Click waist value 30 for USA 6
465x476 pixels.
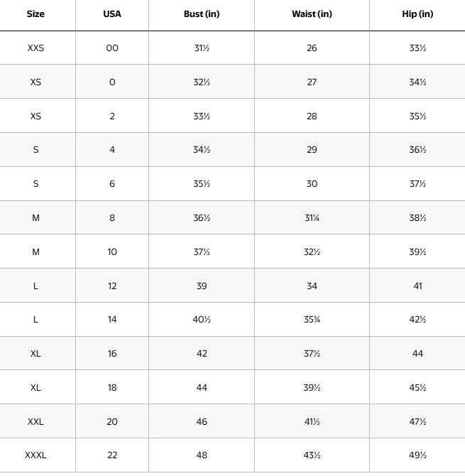pos(312,184)
